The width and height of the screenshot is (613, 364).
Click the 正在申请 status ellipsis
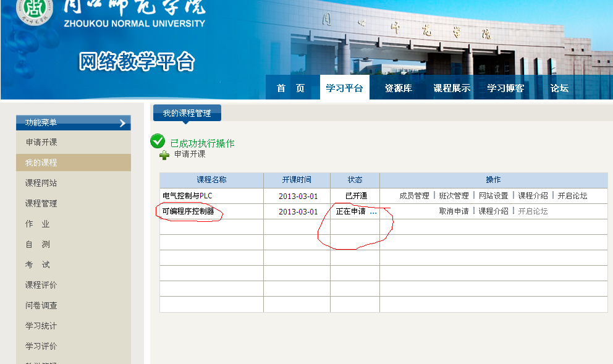click(373, 213)
